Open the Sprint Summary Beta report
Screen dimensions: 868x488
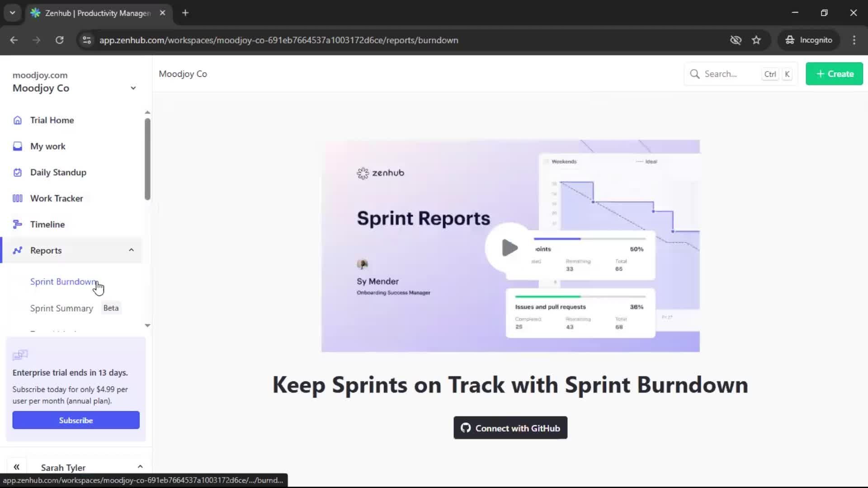click(x=61, y=308)
